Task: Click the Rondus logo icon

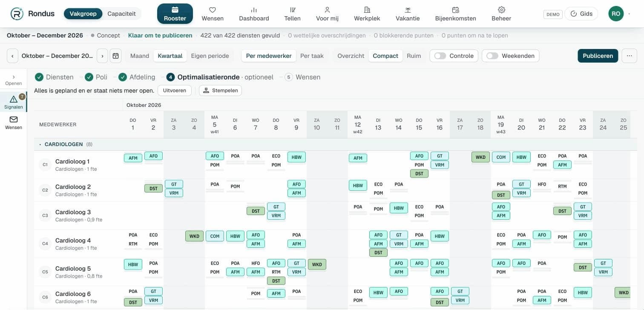Action: 17,14
